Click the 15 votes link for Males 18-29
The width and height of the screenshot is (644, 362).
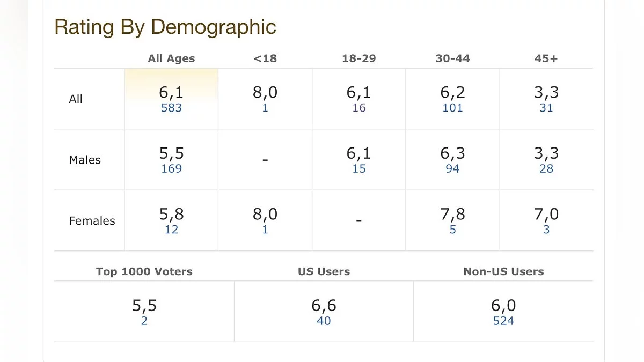(359, 169)
